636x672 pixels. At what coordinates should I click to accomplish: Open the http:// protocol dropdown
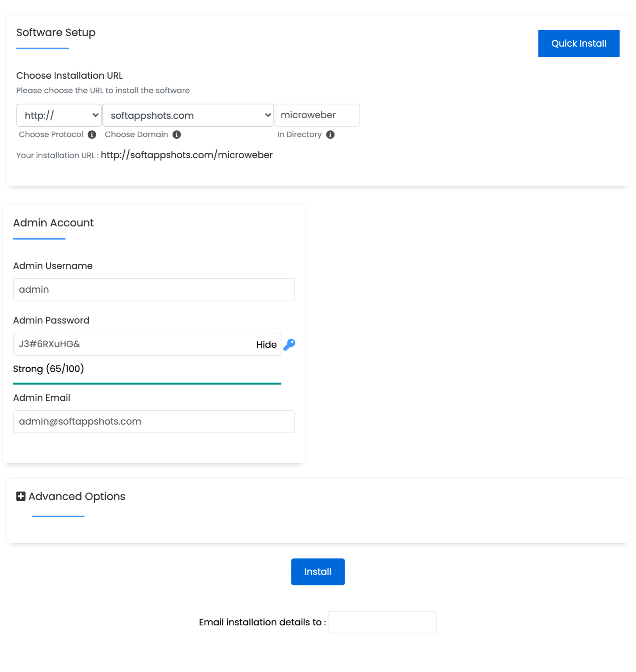(59, 115)
